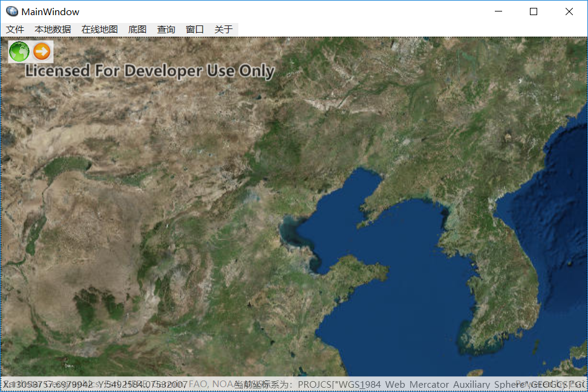Image resolution: width=588 pixels, height=392 pixels.
Task: Open the 底图 basemap menu
Action: [x=137, y=29]
